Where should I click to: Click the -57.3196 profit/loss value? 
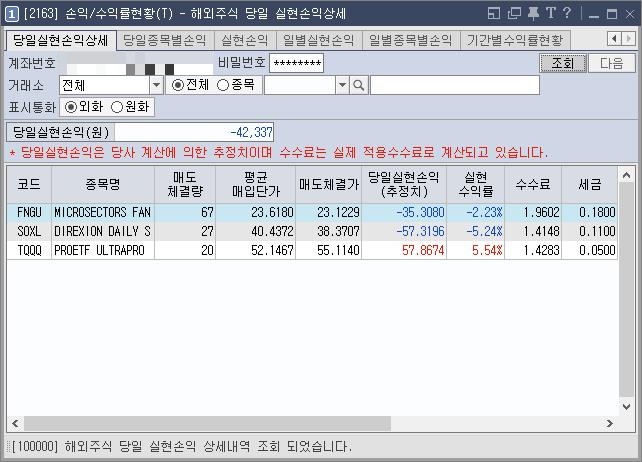(420, 231)
